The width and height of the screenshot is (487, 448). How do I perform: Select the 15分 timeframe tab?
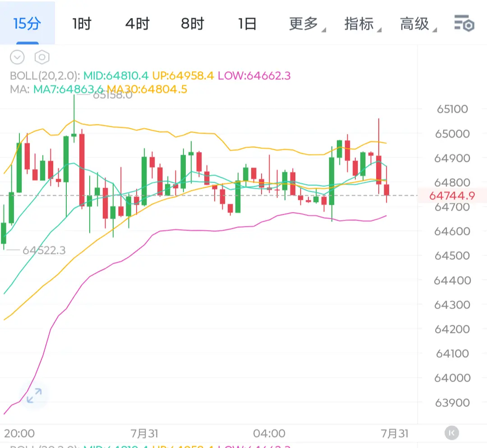(x=28, y=23)
